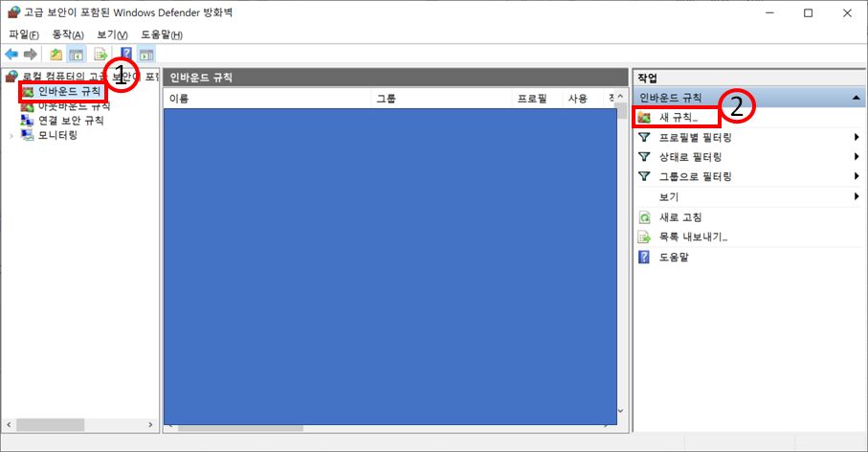Click the 작업 actions pane header
The width and height of the screenshot is (868, 452).
[x=749, y=78]
